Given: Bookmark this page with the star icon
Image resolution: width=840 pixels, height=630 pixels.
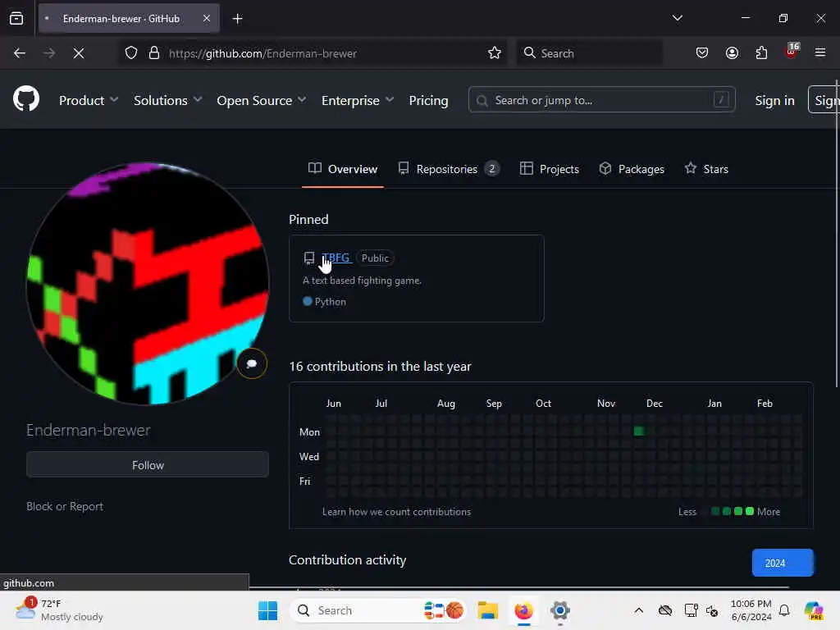Looking at the screenshot, I should (x=494, y=53).
